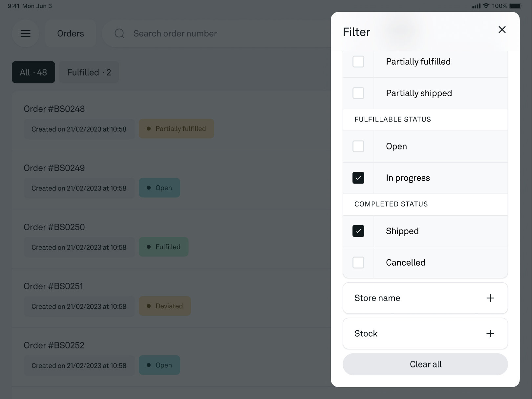The width and height of the screenshot is (532, 399).
Task: Select the All · 48 tab
Action: [x=33, y=72]
